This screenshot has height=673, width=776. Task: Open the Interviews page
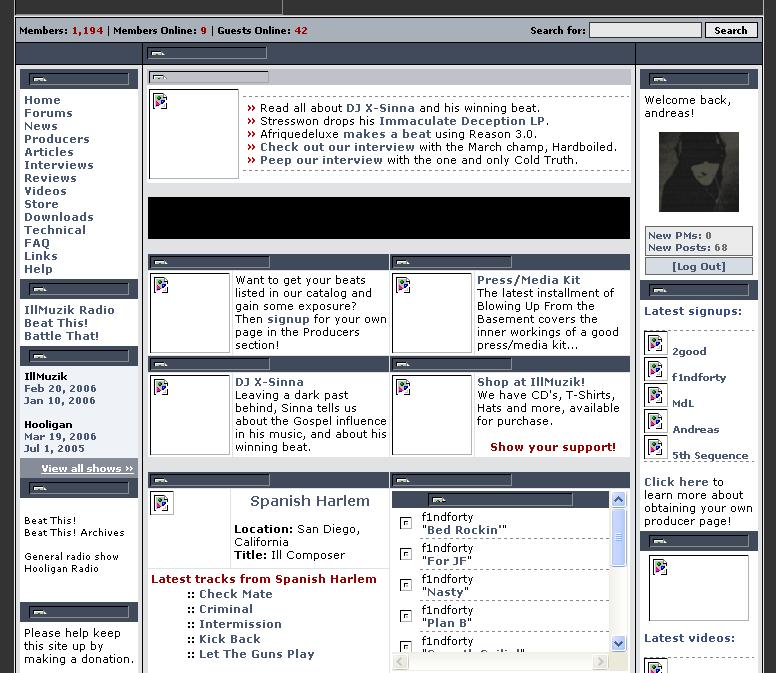pos(58,165)
